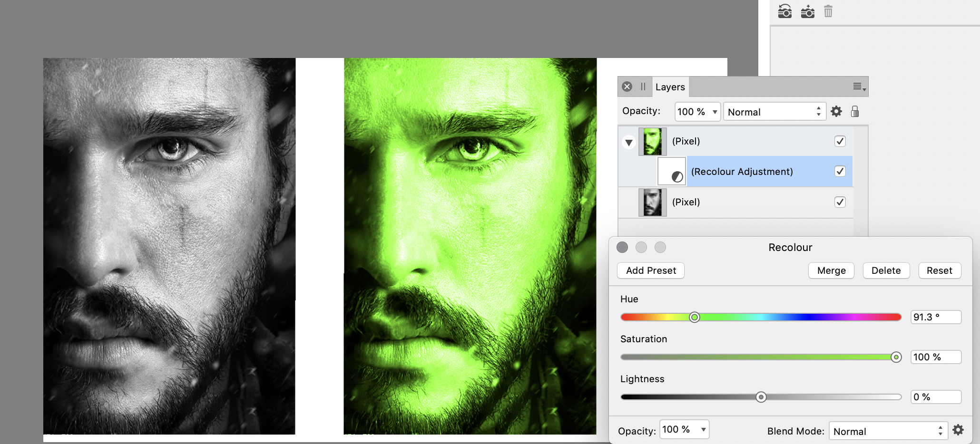The height and width of the screenshot is (444, 980).
Task: Open the Layers panel options menu
Action: tap(859, 87)
